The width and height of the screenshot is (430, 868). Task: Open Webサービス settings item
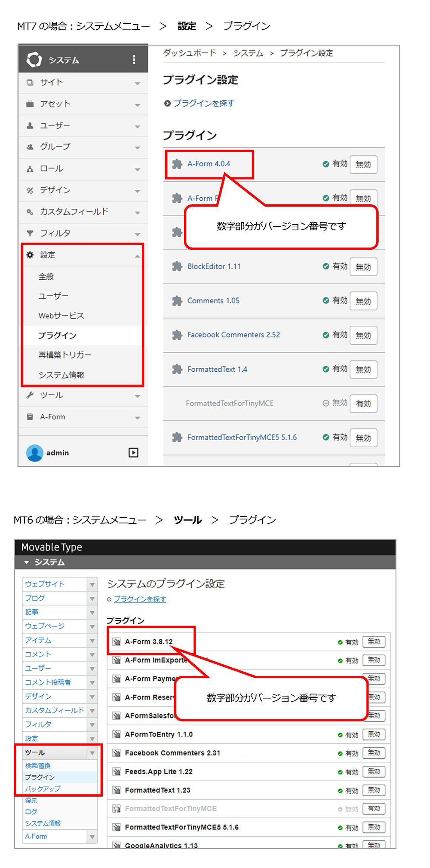pyautogui.click(x=61, y=316)
